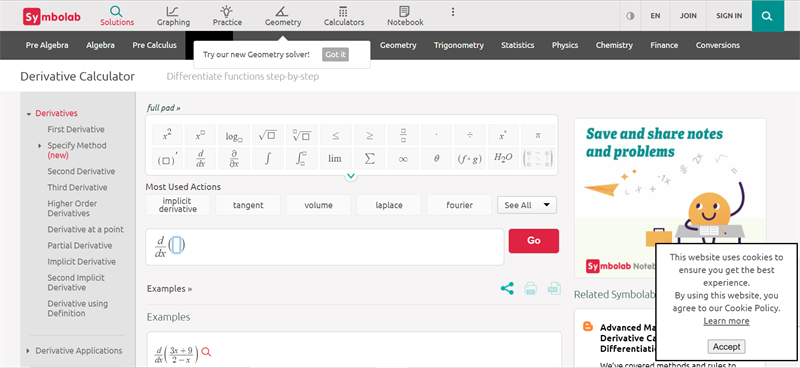Viewport: 800px width, 368px height.
Task: Toggle dark mode contrast icon
Action: pyautogui.click(x=630, y=16)
